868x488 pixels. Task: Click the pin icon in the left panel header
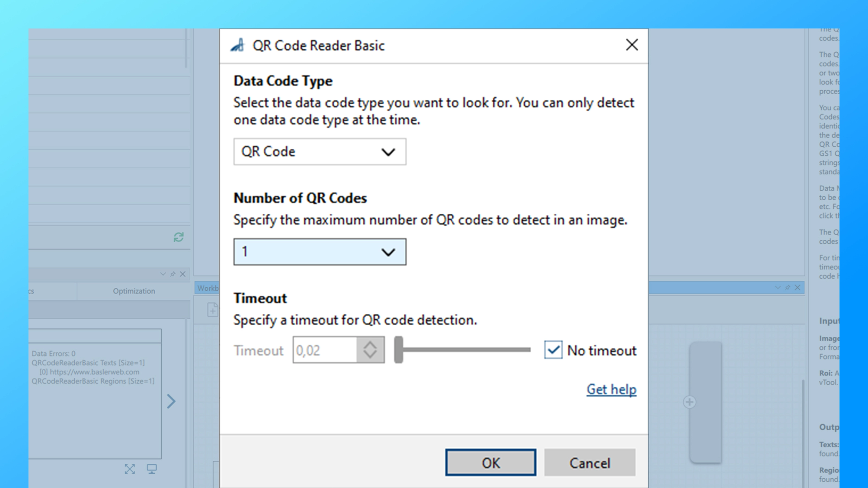(x=173, y=274)
